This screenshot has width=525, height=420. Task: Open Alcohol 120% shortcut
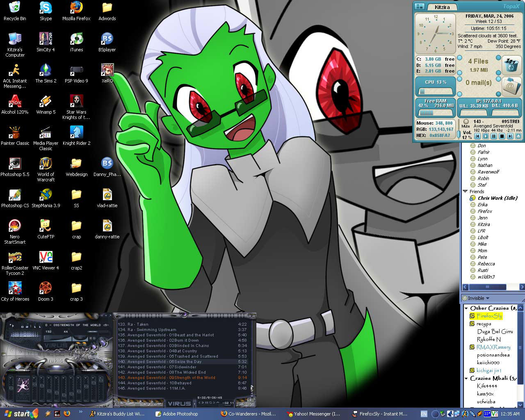(15, 105)
